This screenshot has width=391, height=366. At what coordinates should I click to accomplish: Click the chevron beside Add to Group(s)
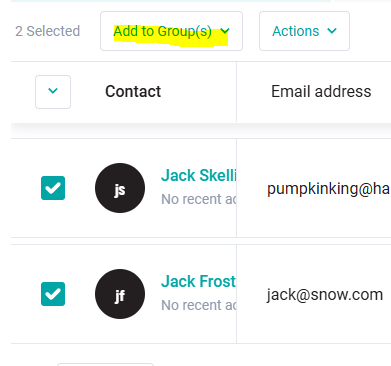pyautogui.click(x=225, y=31)
